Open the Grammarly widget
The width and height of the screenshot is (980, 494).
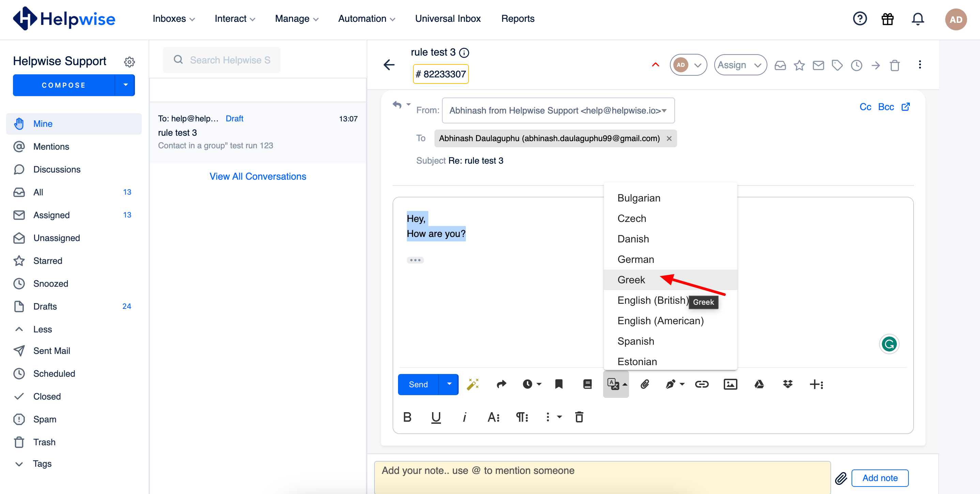(x=889, y=344)
